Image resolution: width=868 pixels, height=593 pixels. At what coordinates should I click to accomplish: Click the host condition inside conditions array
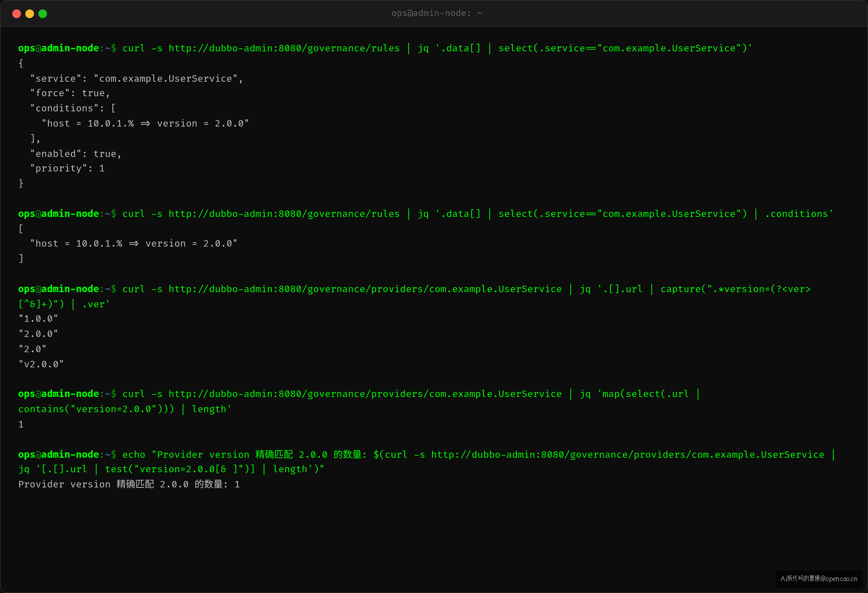coord(145,123)
